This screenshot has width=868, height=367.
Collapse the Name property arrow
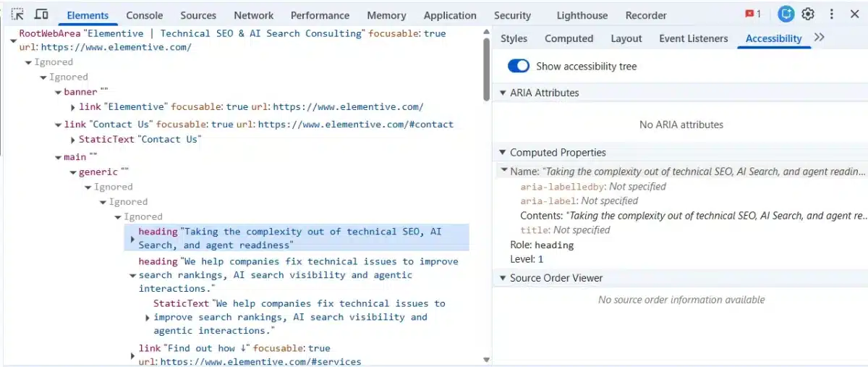coord(504,172)
